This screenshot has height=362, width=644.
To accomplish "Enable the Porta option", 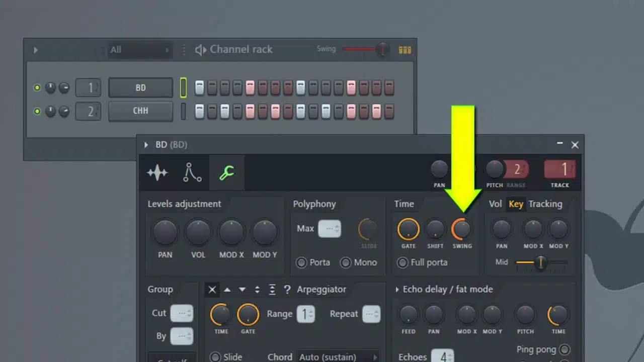I will point(301,262).
